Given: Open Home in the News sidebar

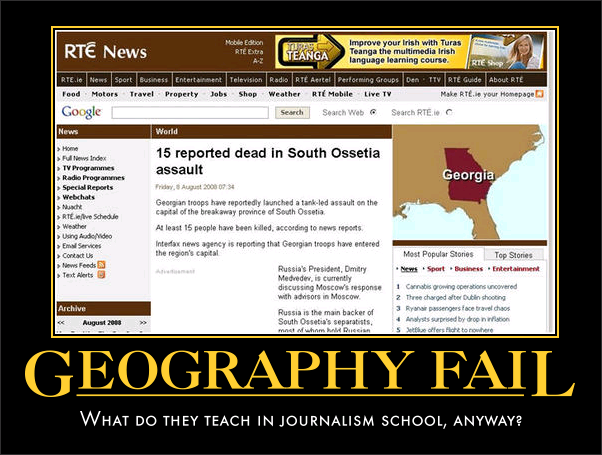Looking at the screenshot, I should click(x=70, y=149).
